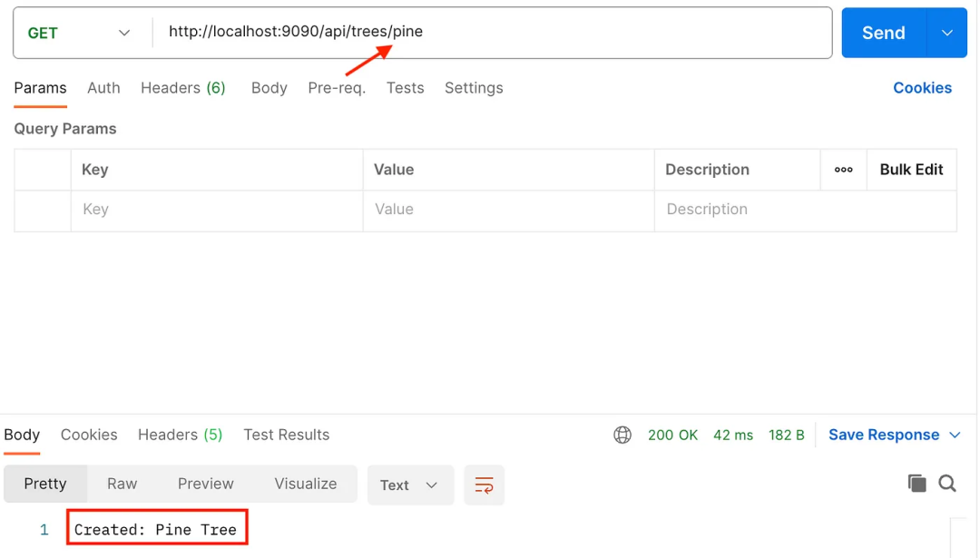The width and height of the screenshot is (980, 558).
Task: Click the response text 'Created: Pine Tree'
Action: 156,530
